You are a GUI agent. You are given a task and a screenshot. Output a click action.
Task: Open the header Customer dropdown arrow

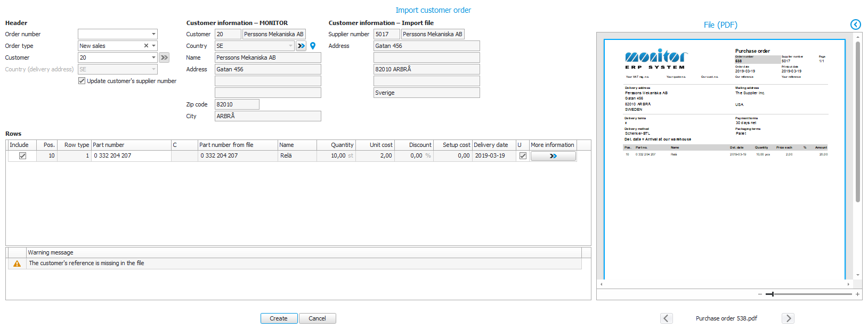pyautogui.click(x=153, y=57)
